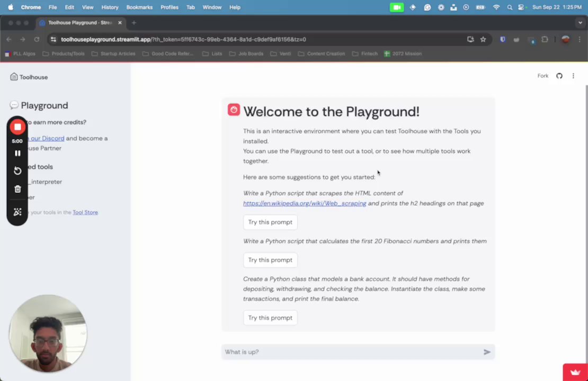Open the File menu
Screen dimensions: 588x381
pos(52,7)
